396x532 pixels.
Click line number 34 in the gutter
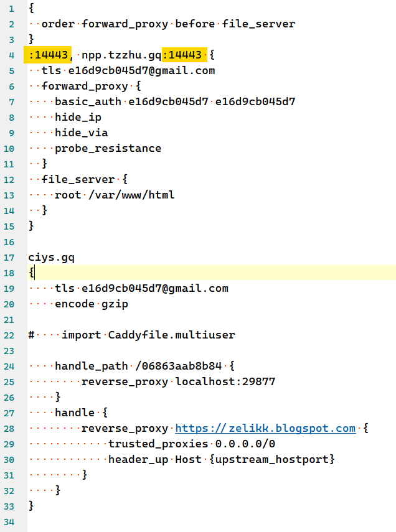click(x=11, y=521)
